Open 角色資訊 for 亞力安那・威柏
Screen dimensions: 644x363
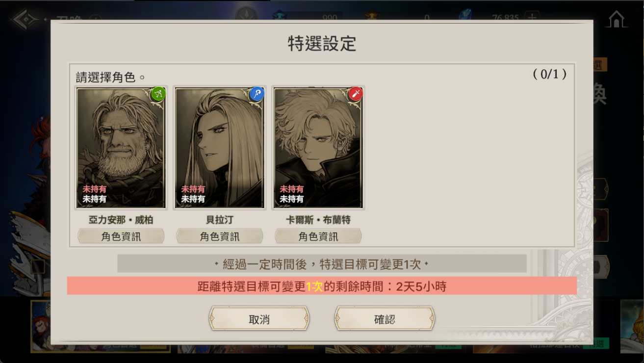(x=121, y=236)
